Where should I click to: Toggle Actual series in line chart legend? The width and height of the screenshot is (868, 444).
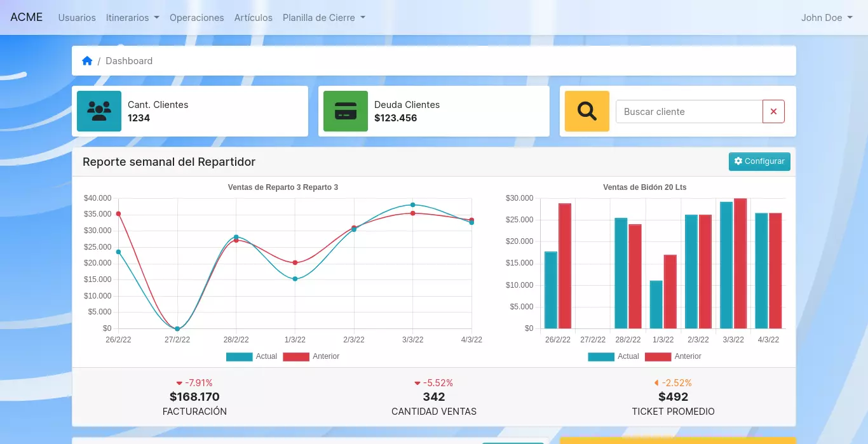tap(252, 356)
